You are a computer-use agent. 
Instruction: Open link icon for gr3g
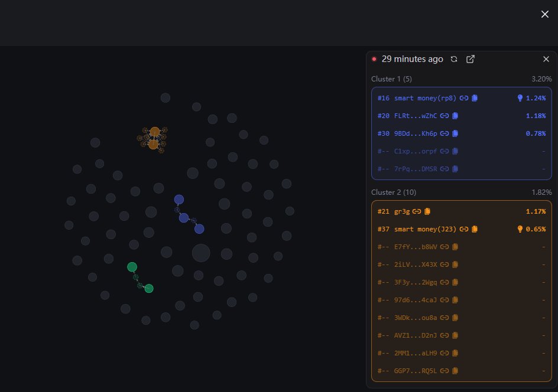click(417, 211)
